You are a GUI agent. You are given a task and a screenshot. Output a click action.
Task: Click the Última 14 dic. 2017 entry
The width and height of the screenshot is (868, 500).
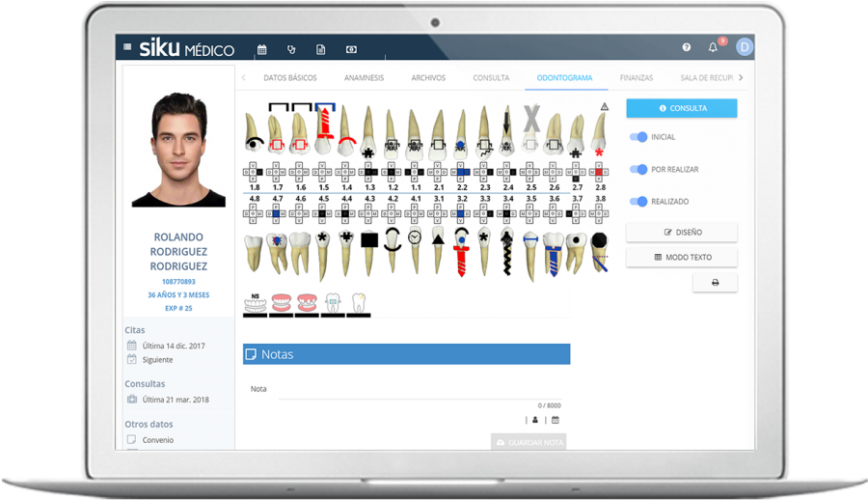pyautogui.click(x=174, y=346)
